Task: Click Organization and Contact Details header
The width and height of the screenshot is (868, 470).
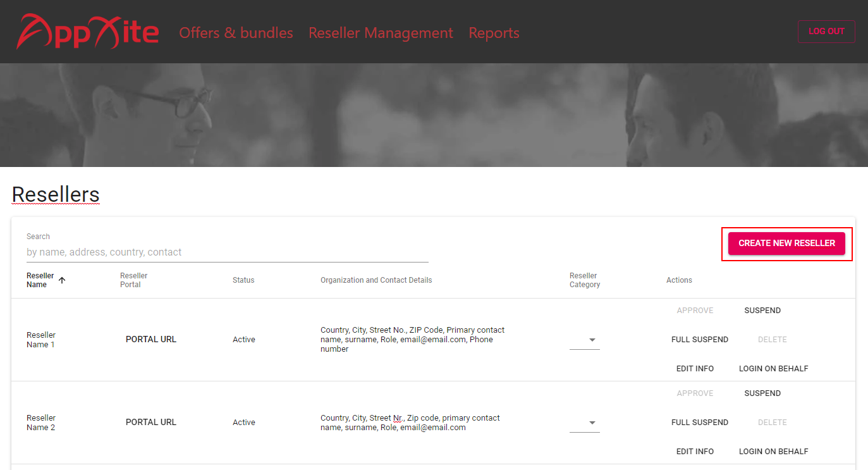Action: (376, 280)
